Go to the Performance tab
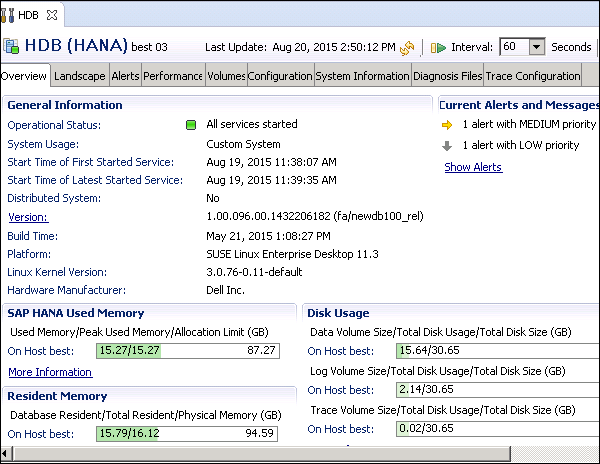 (x=173, y=76)
